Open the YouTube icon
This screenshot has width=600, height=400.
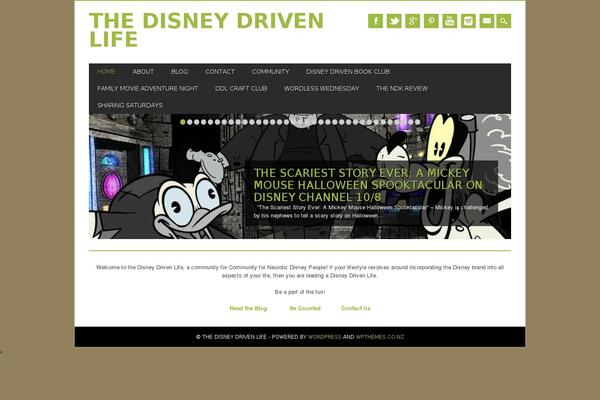(450, 21)
